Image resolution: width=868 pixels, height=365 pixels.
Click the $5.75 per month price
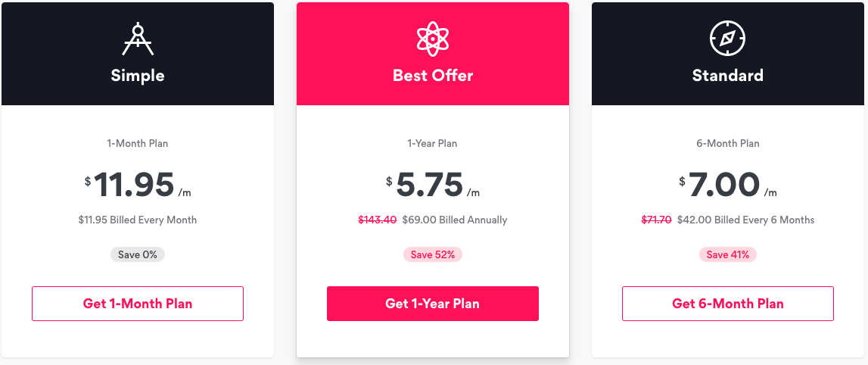pyautogui.click(x=430, y=184)
